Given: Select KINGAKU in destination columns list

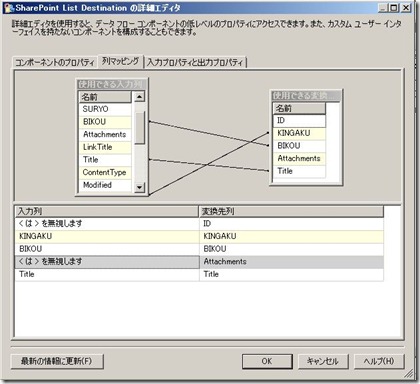Looking at the screenshot, I should 299,133.
